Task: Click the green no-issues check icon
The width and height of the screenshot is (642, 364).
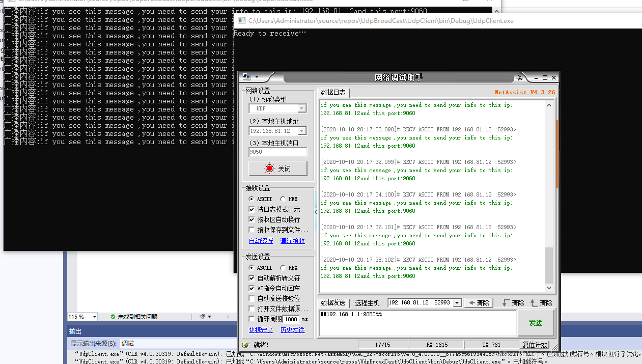Action: 113,317
